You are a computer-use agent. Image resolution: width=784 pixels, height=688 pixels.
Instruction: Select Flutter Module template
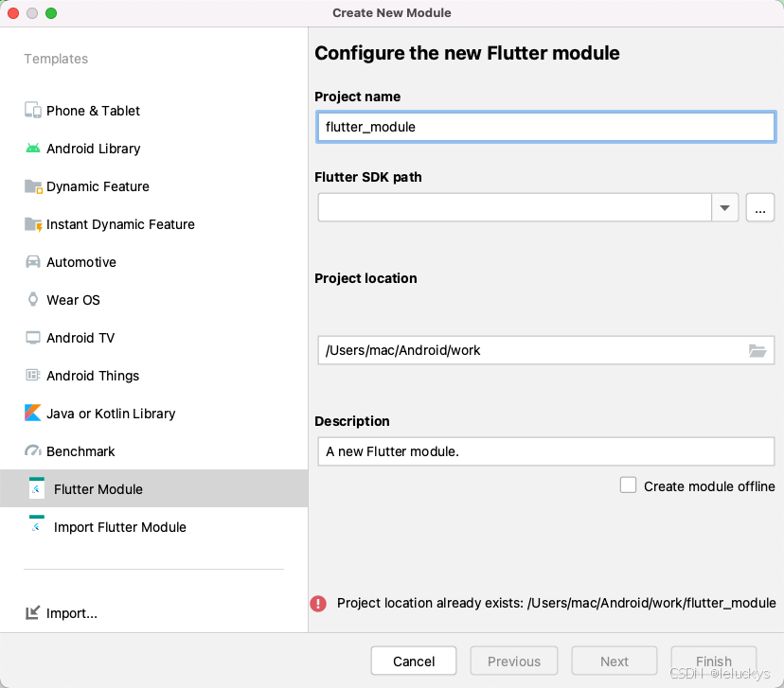coord(154,488)
